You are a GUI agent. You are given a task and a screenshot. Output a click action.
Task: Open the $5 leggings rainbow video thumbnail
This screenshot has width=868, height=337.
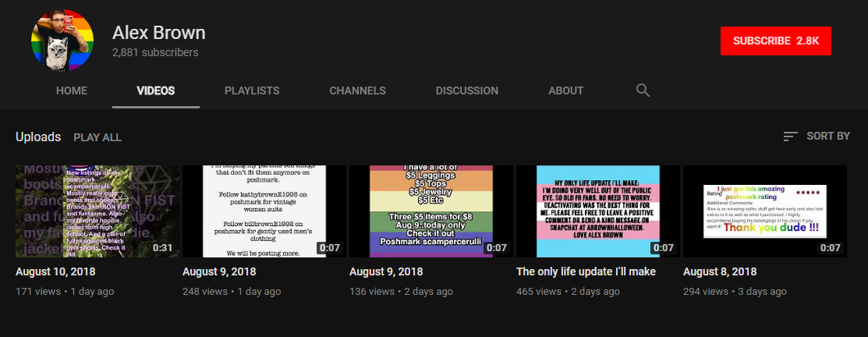point(431,211)
